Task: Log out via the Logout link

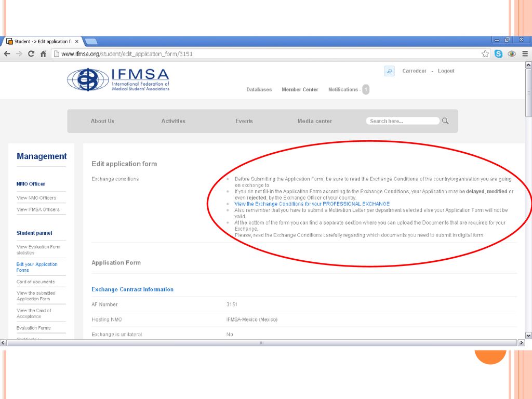Action: click(446, 71)
